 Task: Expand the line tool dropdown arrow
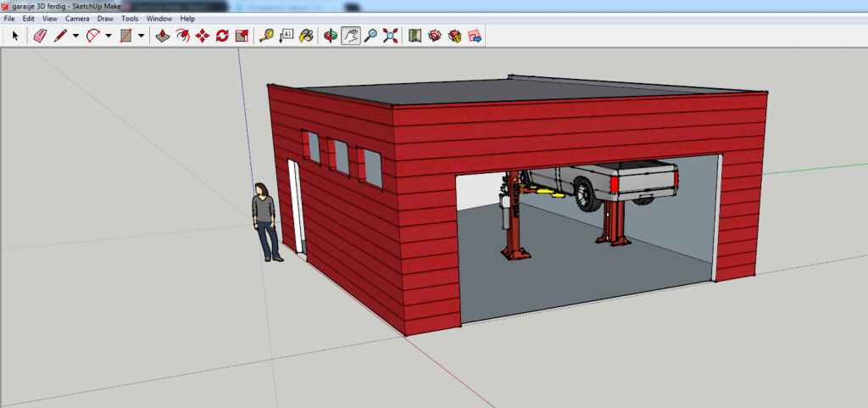(75, 36)
